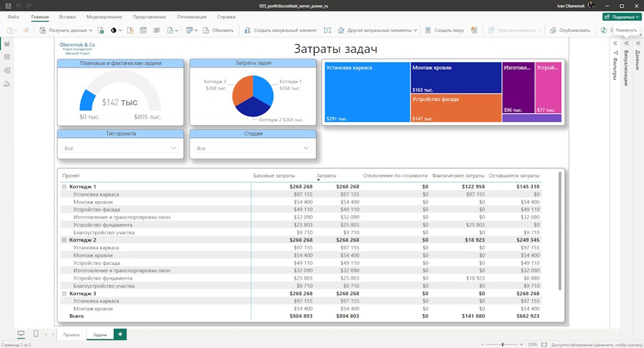Click the Опубликовать button
Screen dimensions: 644x348
[570, 30]
